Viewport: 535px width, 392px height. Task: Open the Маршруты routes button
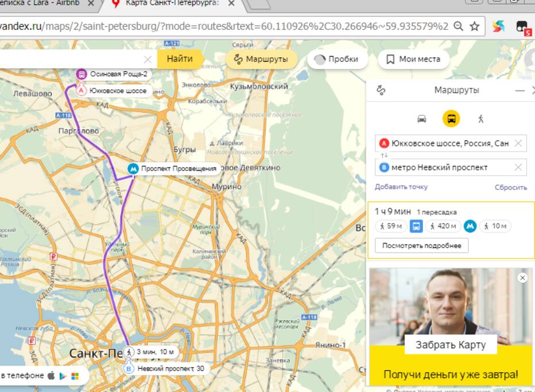(x=261, y=59)
